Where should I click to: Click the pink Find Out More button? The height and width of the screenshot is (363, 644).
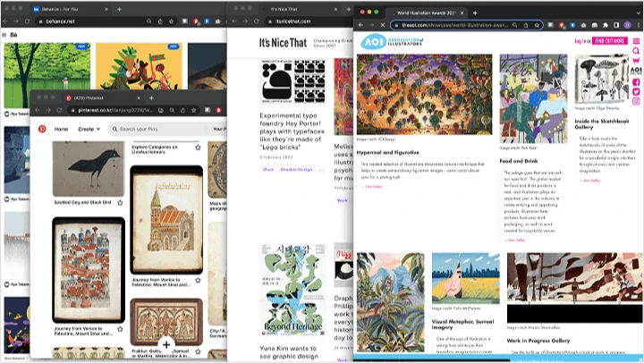tap(609, 41)
